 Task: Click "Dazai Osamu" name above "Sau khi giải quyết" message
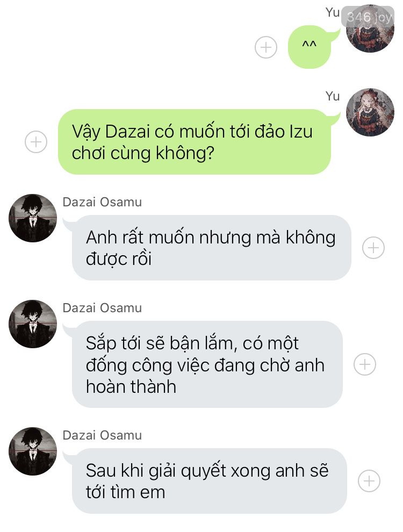(x=102, y=435)
